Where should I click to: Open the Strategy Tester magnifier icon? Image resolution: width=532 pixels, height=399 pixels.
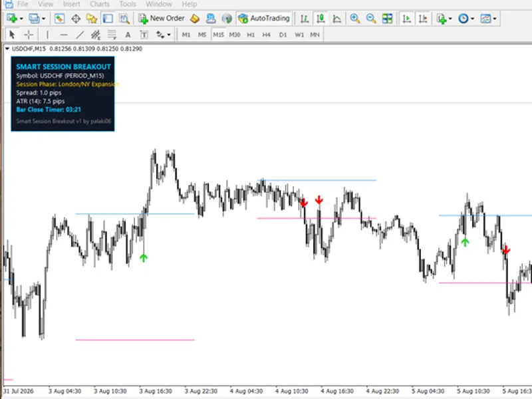click(124, 19)
